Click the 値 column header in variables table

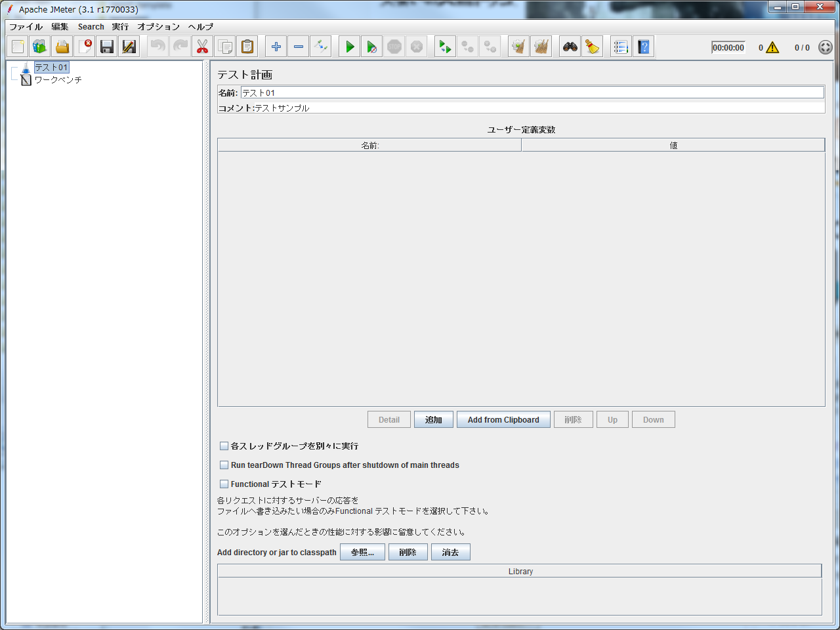coord(673,145)
